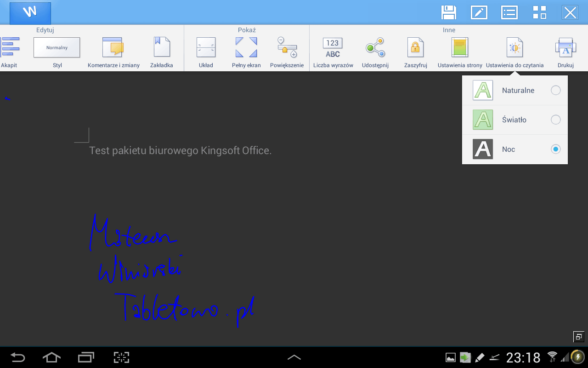Tap the Światło green theme icon

click(x=483, y=120)
